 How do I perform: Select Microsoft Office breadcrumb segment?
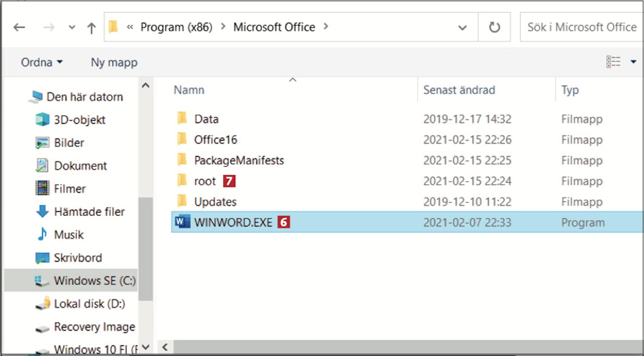(274, 27)
